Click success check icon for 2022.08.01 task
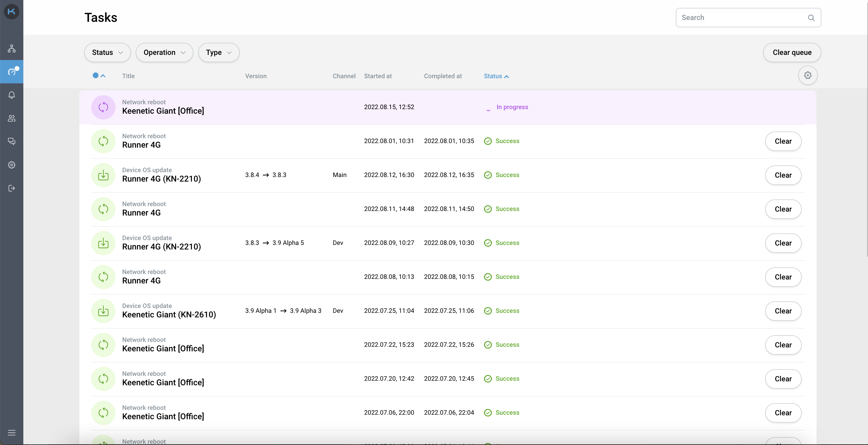Viewport: 868px width, 445px height. pos(488,141)
